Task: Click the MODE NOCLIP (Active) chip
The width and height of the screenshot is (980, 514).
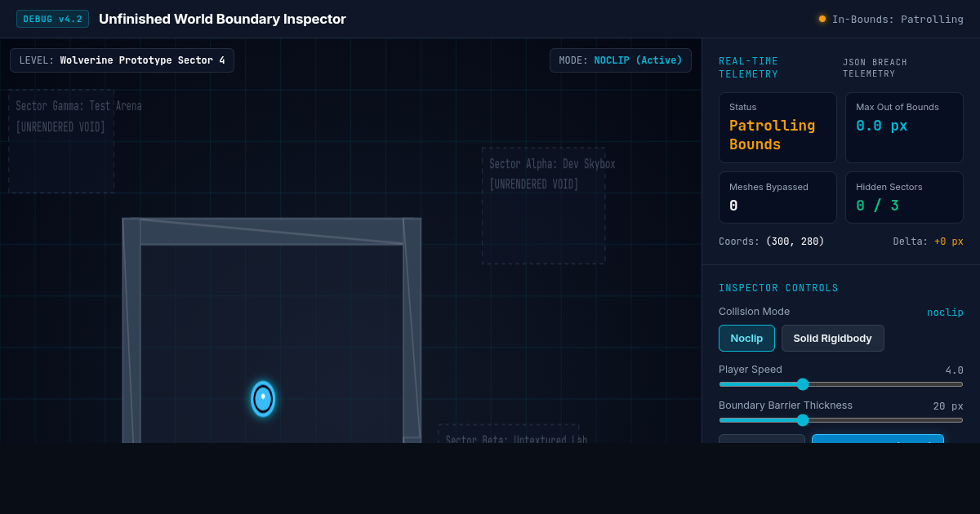Action: click(621, 60)
